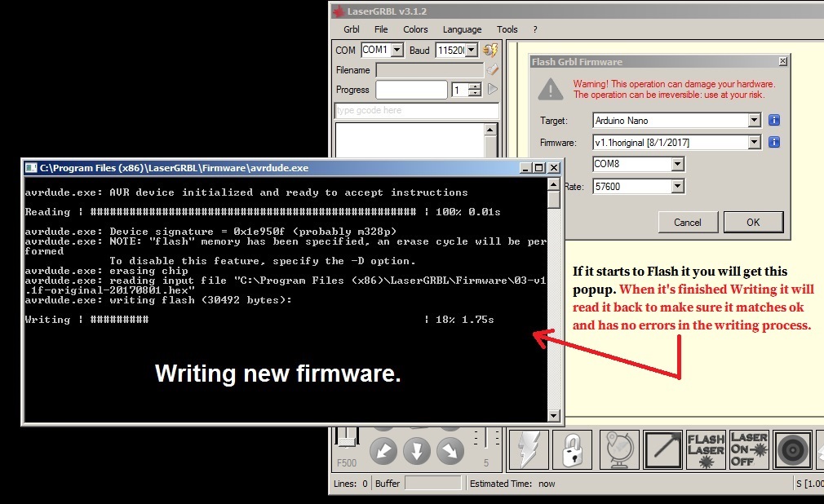Open the question mark help menu
This screenshot has height=504, width=824.
coord(535,29)
